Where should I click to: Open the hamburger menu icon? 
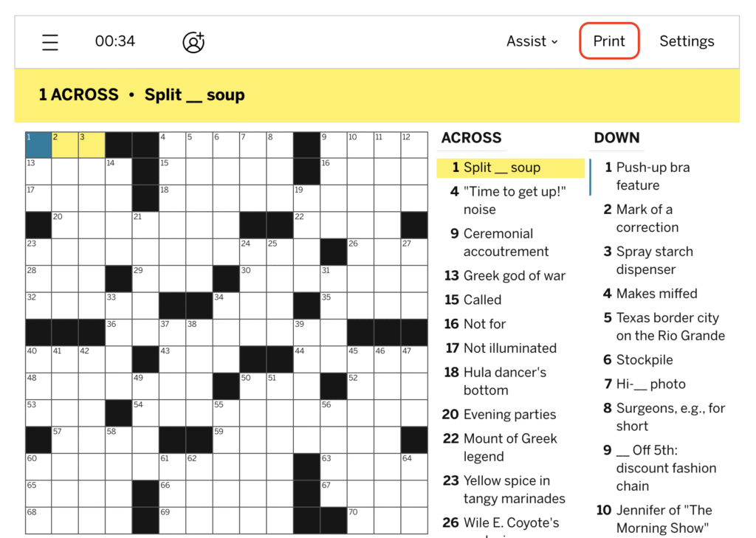[x=49, y=42]
